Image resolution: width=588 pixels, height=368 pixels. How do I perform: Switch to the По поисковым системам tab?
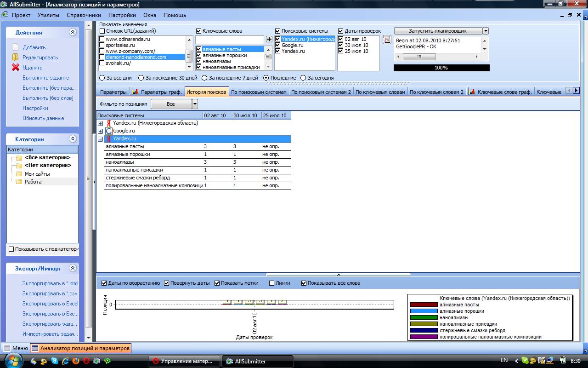pyautogui.click(x=259, y=92)
